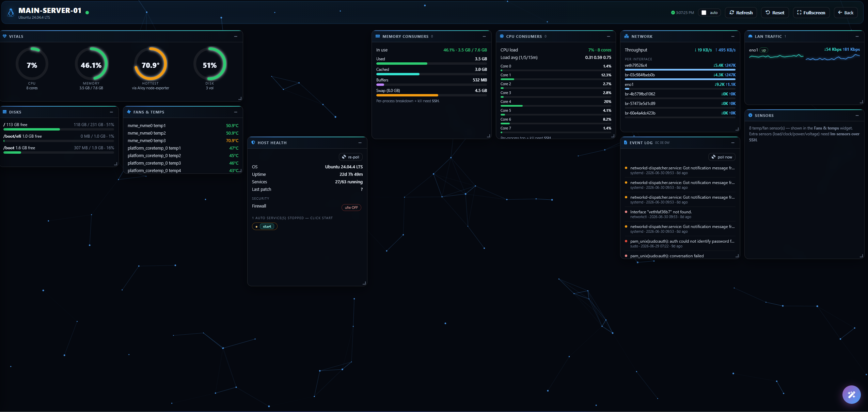This screenshot has height=412, width=868.
Task: Click the ufw OFF firewall badge
Action: 351,208
